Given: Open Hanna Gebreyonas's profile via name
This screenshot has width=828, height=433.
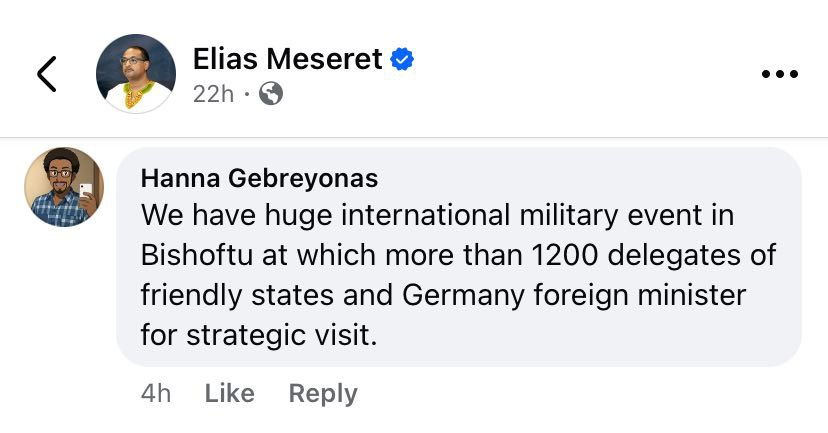Looking at the screenshot, I should tap(260, 178).
